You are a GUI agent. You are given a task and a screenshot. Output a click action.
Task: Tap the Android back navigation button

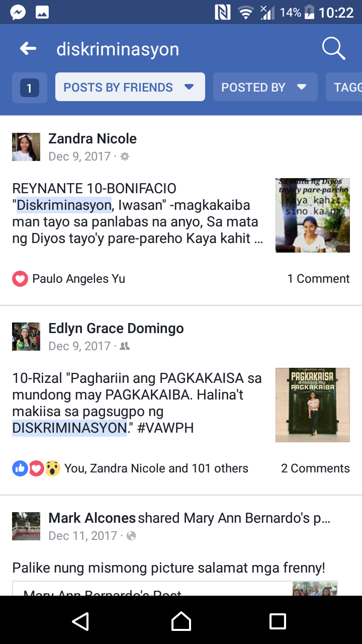coord(80,621)
